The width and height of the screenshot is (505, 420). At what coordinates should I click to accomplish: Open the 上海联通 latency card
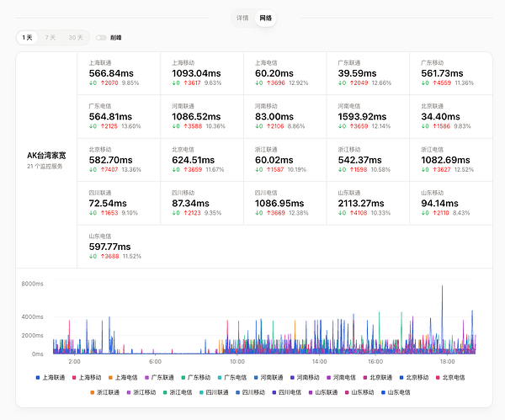coord(119,73)
